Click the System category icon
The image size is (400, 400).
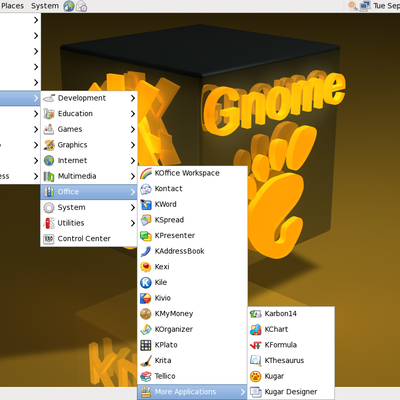tap(49, 208)
